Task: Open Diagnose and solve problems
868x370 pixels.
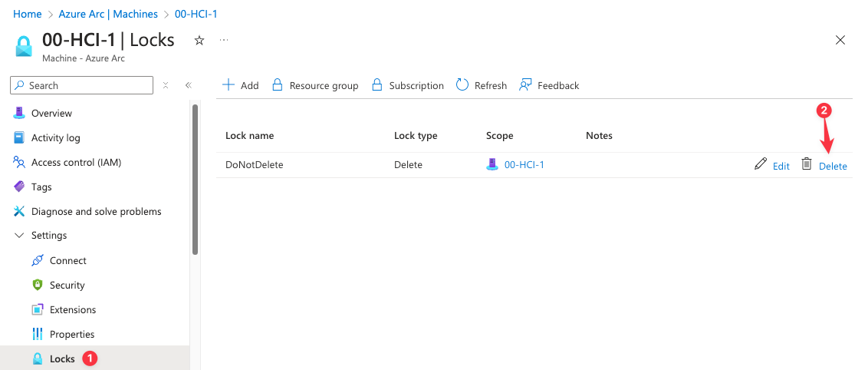Action: tap(97, 212)
